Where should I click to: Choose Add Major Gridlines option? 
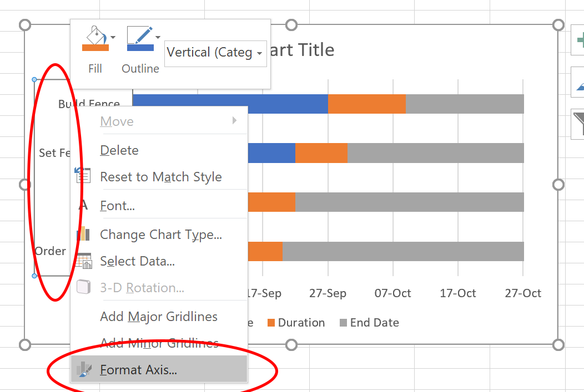click(159, 317)
